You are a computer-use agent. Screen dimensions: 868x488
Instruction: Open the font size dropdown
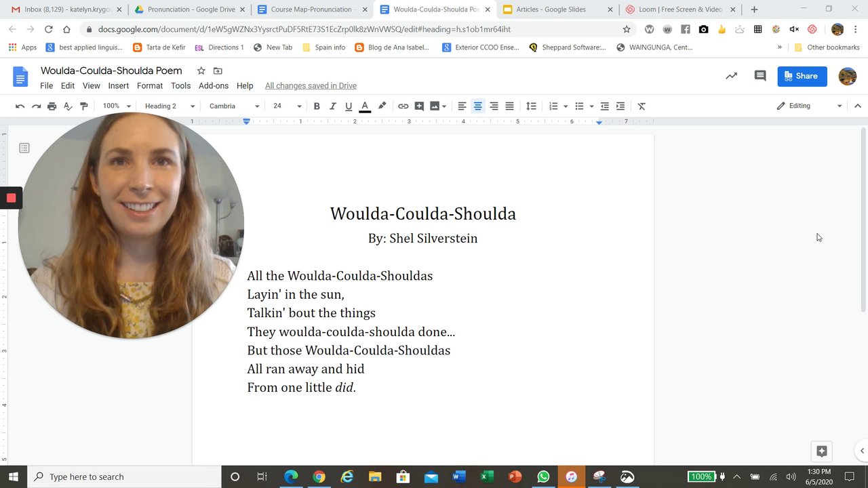point(287,106)
